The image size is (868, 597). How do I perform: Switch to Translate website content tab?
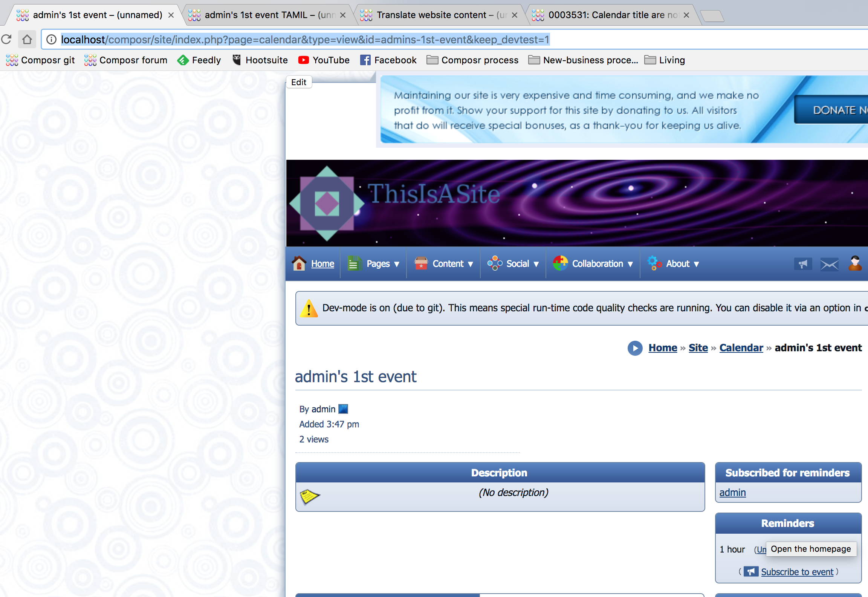[x=431, y=15]
